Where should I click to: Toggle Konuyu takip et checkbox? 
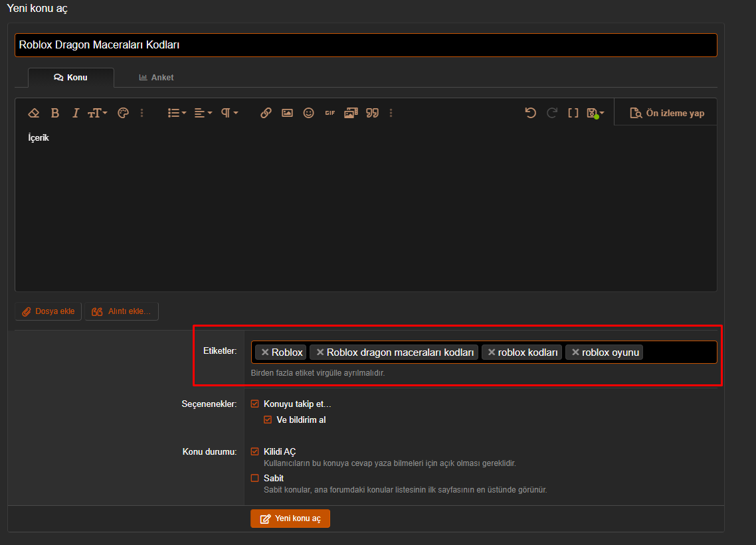[x=254, y=404]
